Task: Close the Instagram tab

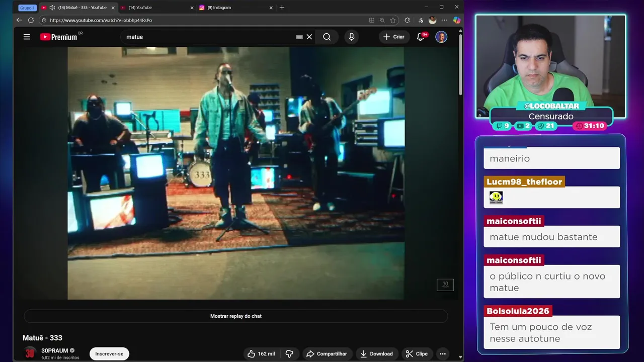Action: (271, 8)
